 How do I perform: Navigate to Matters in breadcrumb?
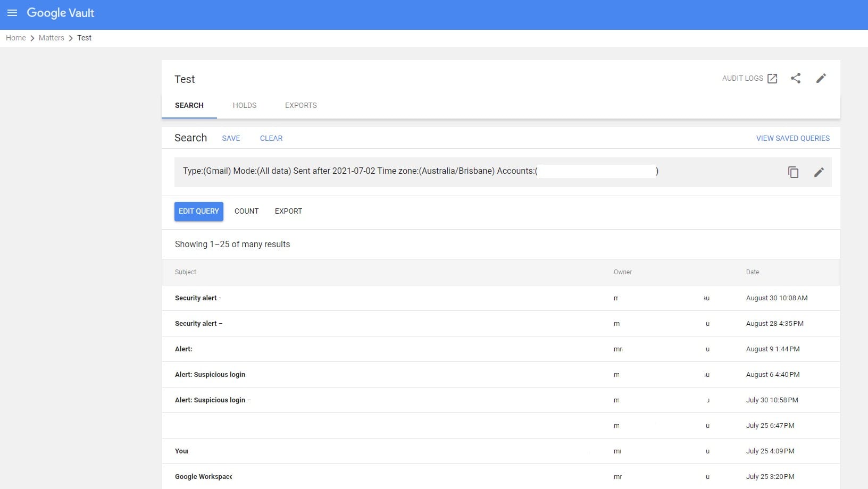52,38
